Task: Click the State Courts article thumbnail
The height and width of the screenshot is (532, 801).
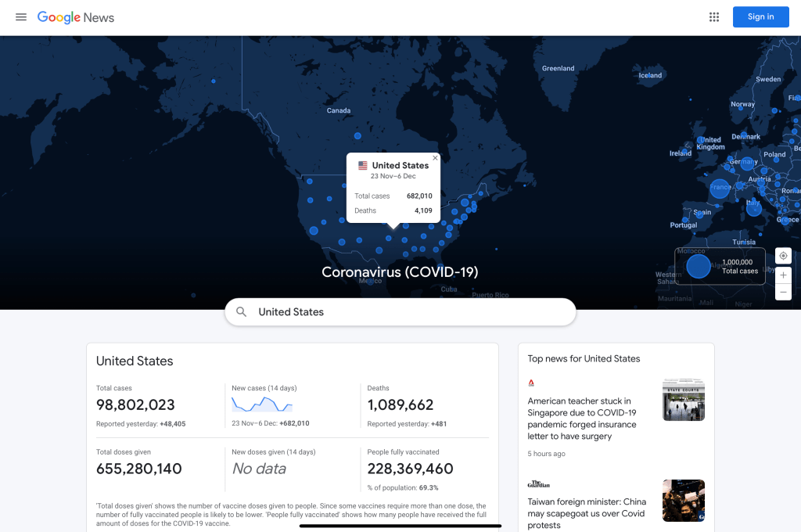Action: [x=683, y=400]
